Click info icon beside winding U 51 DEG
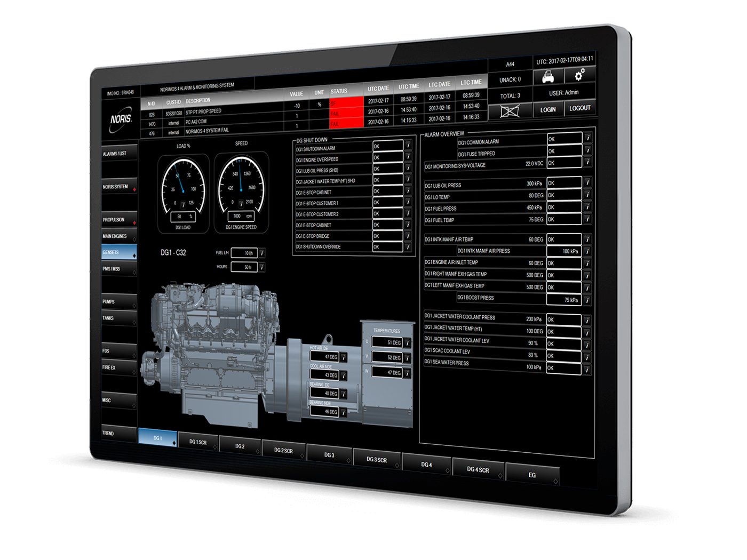 [407, 343]
